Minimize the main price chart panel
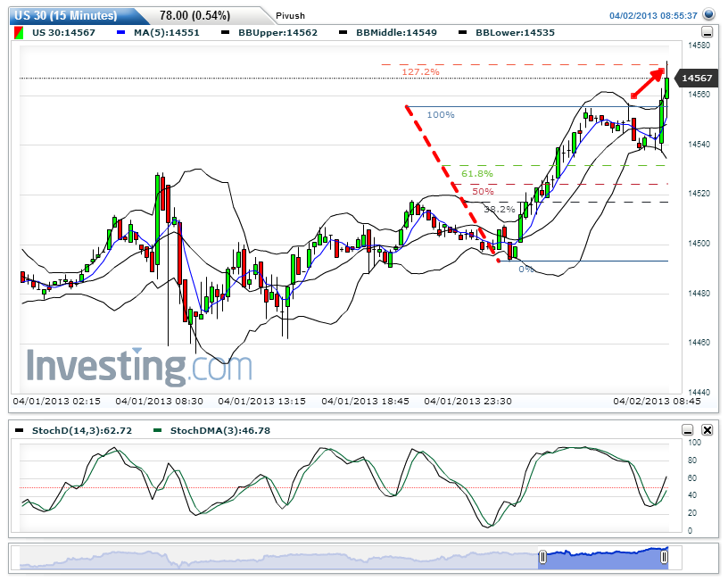Image resolution: width=728 pixels, height=581 pixels. [707, 32]
